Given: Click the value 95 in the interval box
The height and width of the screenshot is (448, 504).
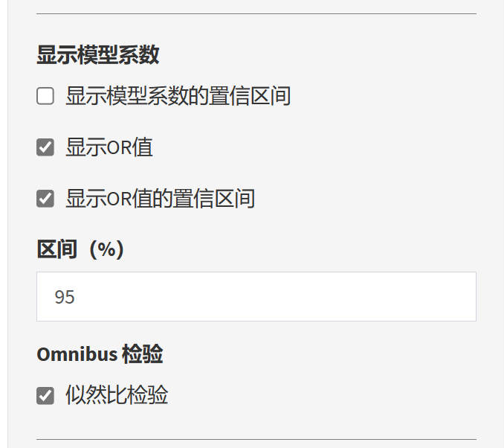Looking at the screenshot, I should tap(65, 297).
